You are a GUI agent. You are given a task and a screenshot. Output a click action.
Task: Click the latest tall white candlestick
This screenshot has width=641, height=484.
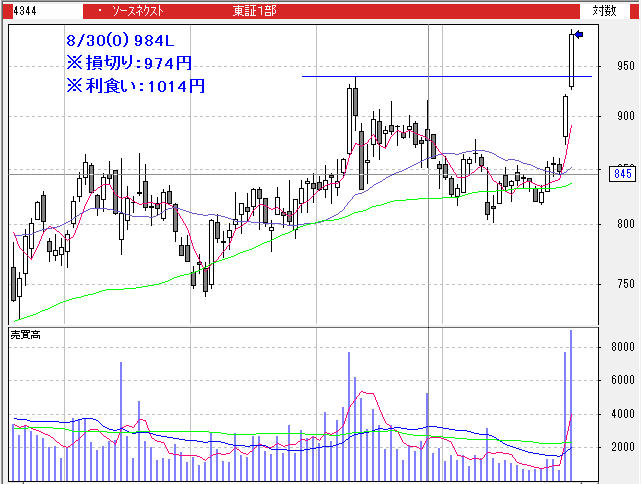tap(572, 60)
